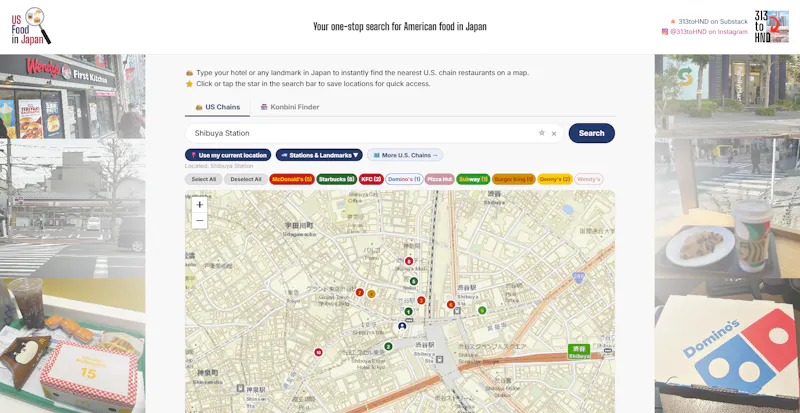800x413 pixels.
Task: Click the Search button
Action: (591, 133)
